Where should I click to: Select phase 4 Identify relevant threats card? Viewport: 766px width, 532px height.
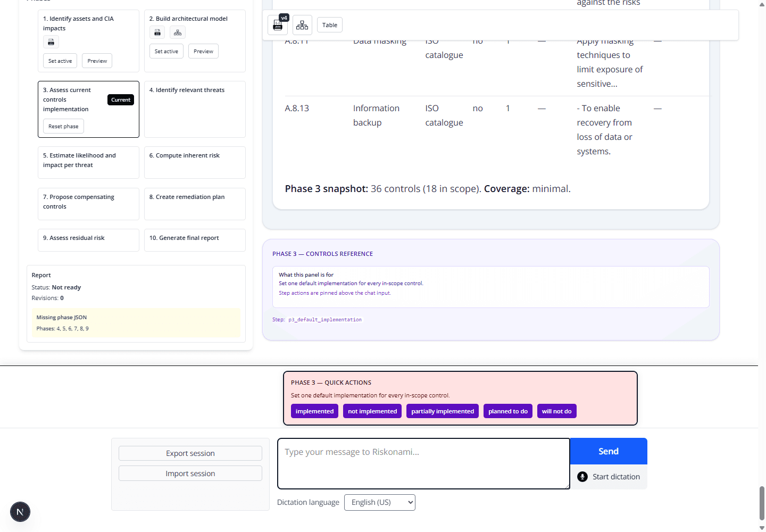click(195, 109)
